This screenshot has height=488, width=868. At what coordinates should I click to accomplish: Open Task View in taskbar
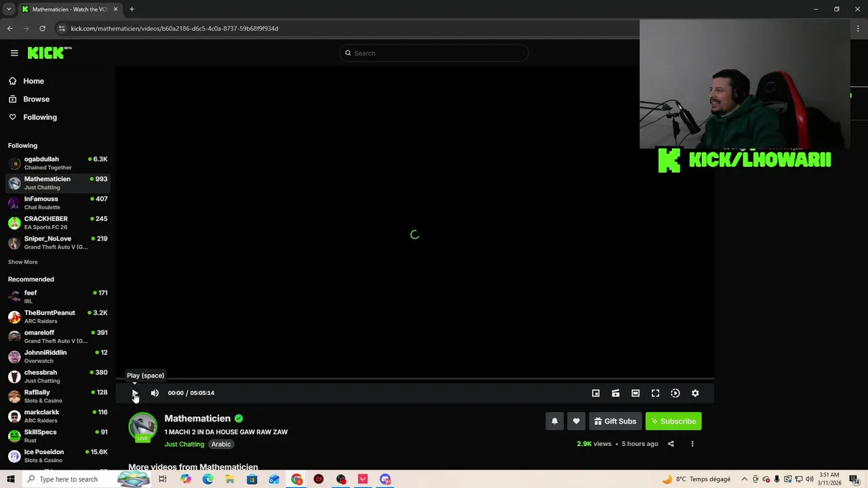tap(163, 479)
